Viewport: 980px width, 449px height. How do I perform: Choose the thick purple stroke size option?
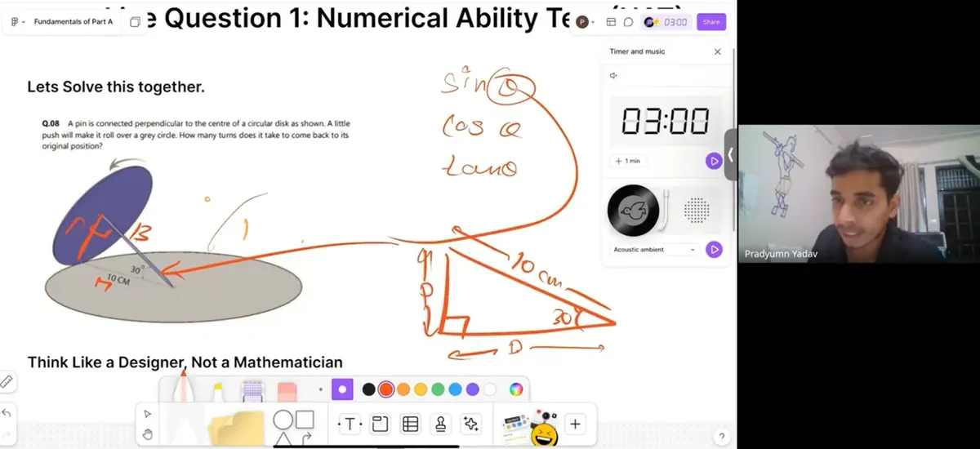[x=342, y=389]
